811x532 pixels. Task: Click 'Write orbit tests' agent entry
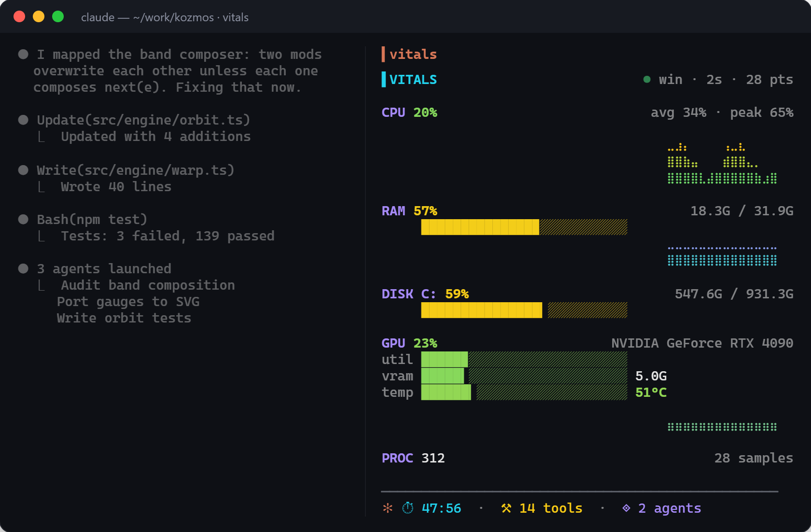coord(124,318)
